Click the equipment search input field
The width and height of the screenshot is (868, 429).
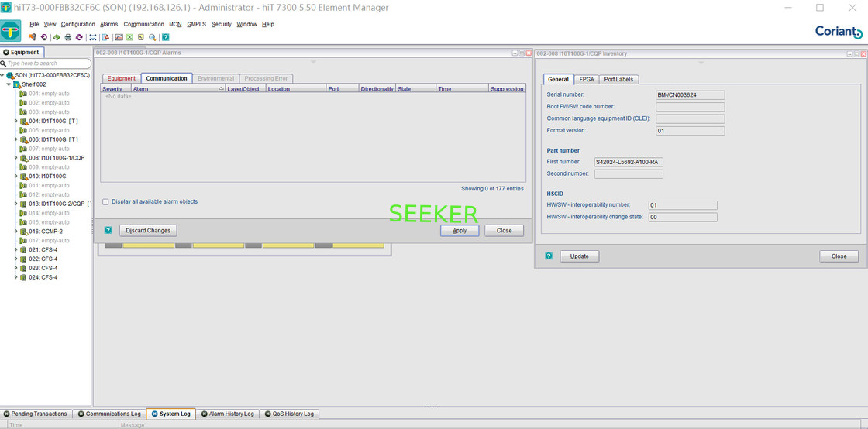click(x=46, y=63)
